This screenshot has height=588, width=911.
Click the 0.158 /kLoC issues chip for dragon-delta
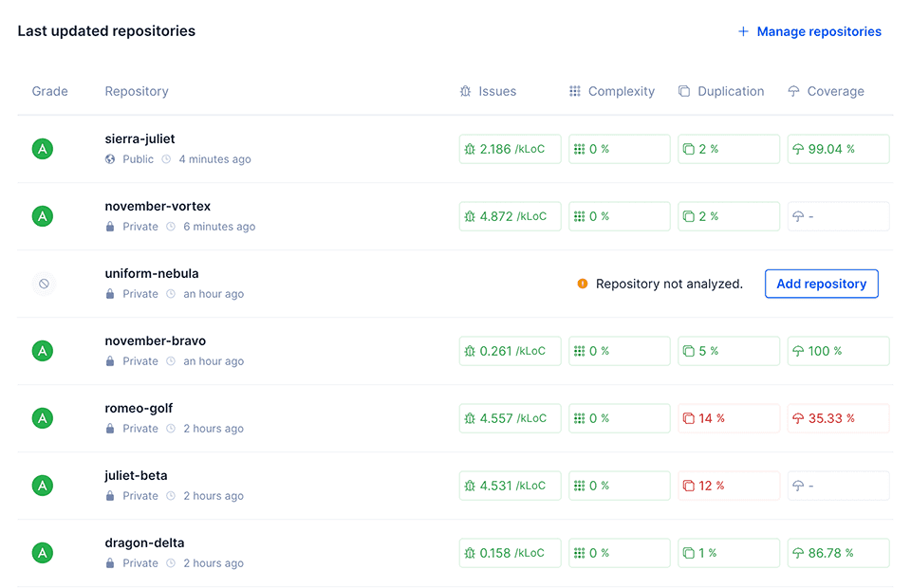[510, 552]
